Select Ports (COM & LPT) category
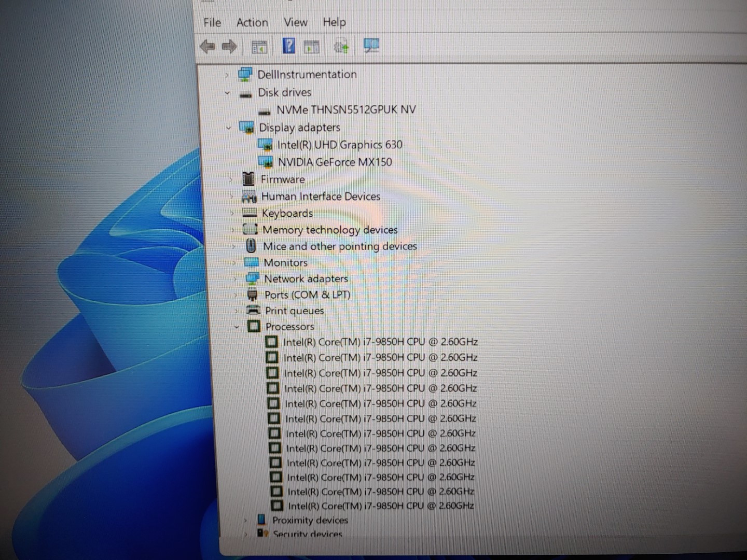Screen dimensions: 747x560 (x=308, y=295)
